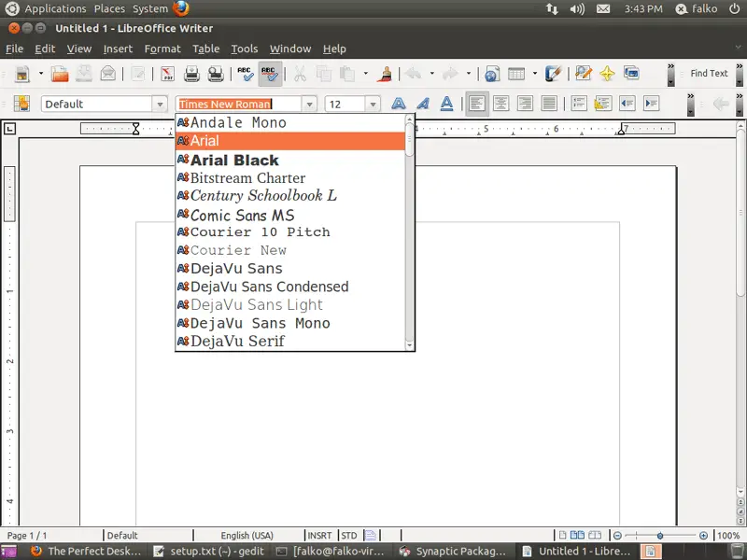
Task: Expand hidden Formatting toolbar buttons chevron
Action: point(691,104)
